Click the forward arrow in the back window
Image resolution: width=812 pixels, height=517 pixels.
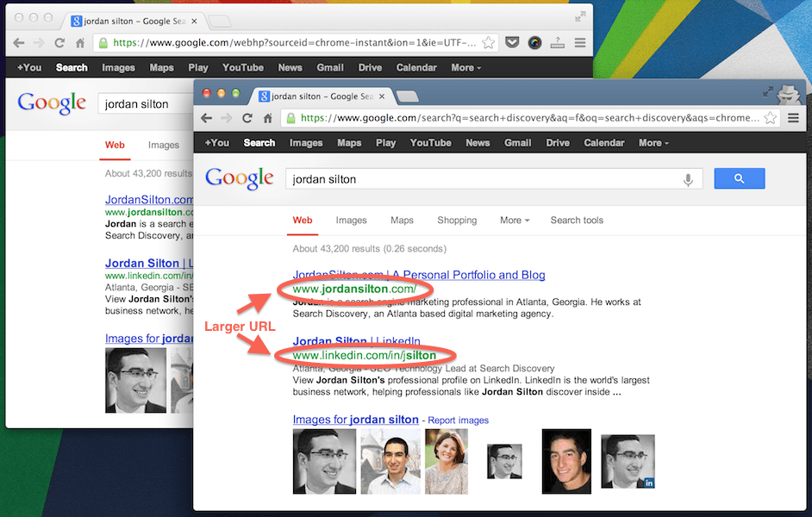pos(38,43)
